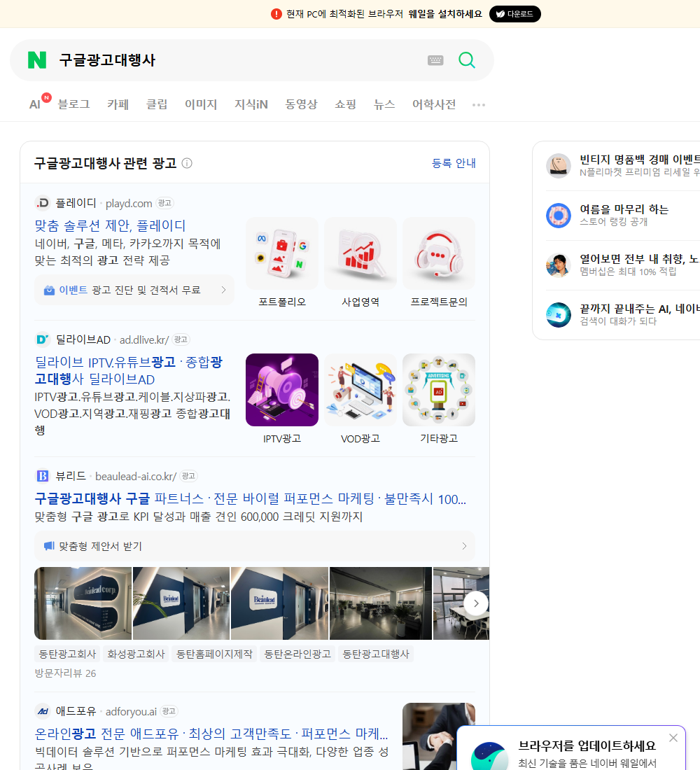This screenshot has height=770, width=700.
Task: Expand the 맞춤형 제안서 받기 chevron
Action: point(464,546)
